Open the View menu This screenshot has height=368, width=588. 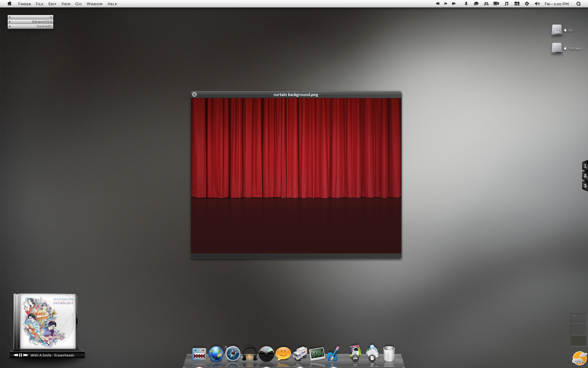[66, 4]
